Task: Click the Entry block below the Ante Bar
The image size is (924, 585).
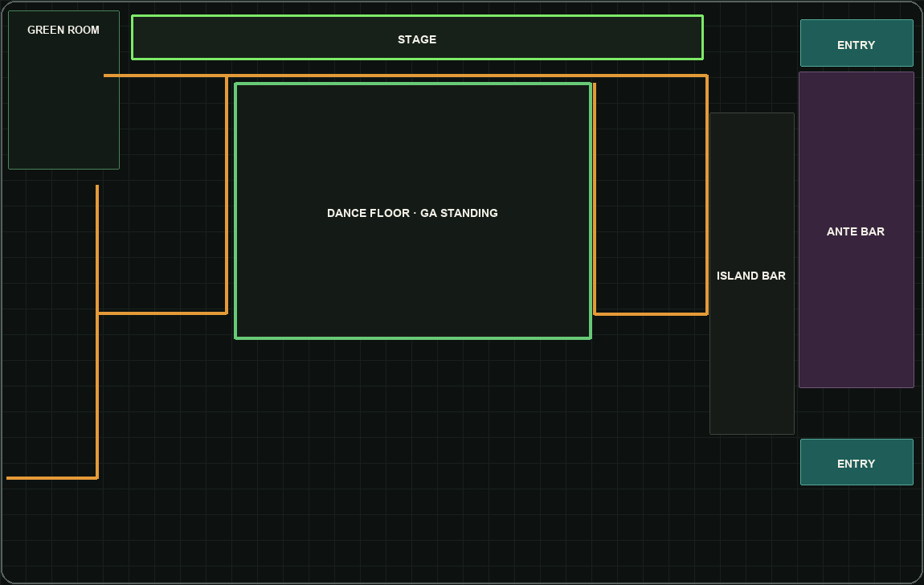Action: click(x=857, y=462)
